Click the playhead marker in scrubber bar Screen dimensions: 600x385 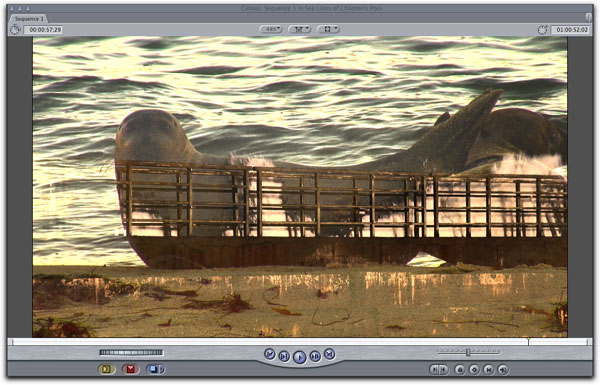coord(528,341)
